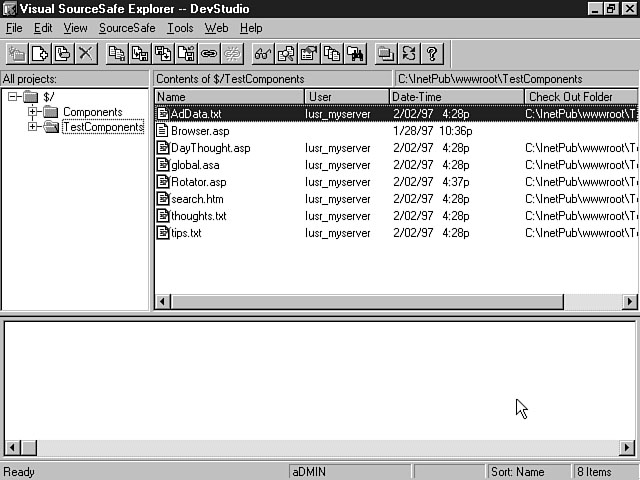
Task: Click the User column header
Action: coord(346,97)
